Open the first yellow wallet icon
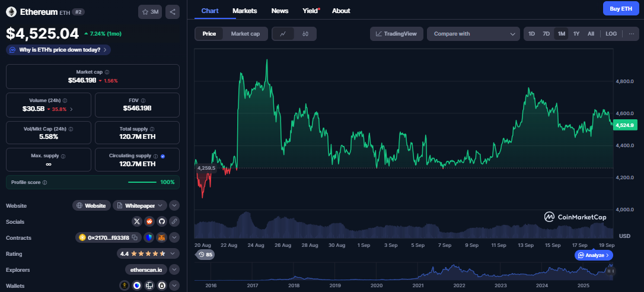Image resolution: width=644 pixels, height=292 pixels. tap(125, 285)
